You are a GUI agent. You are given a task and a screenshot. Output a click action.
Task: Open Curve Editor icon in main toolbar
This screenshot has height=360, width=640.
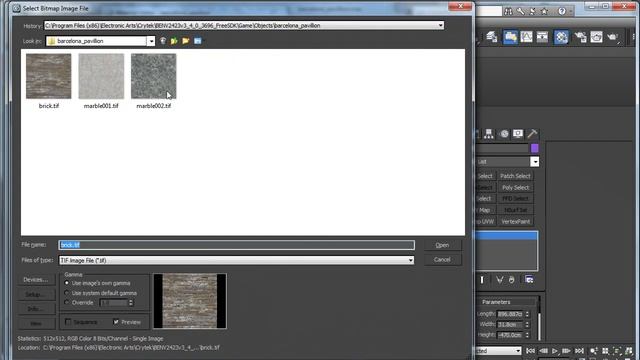point(527,37)
